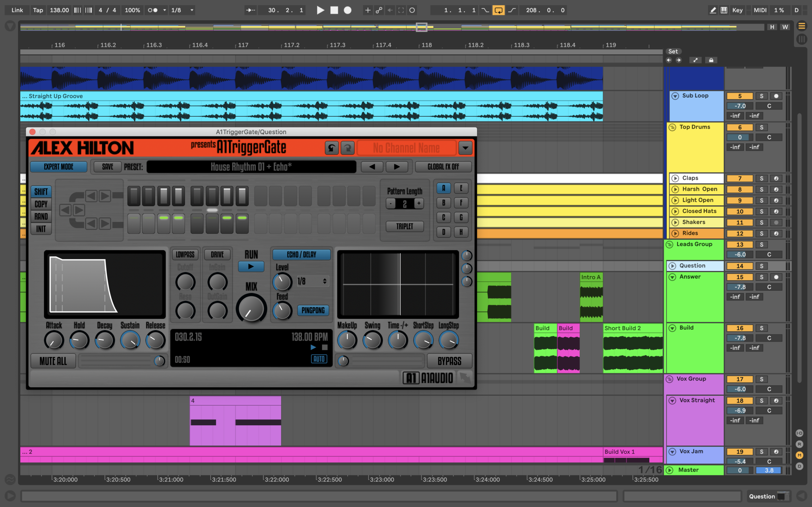Open the 1/8 echo time selector
Image resolution: width=812 pixels, height=507 pixels.
coord(312,281)
